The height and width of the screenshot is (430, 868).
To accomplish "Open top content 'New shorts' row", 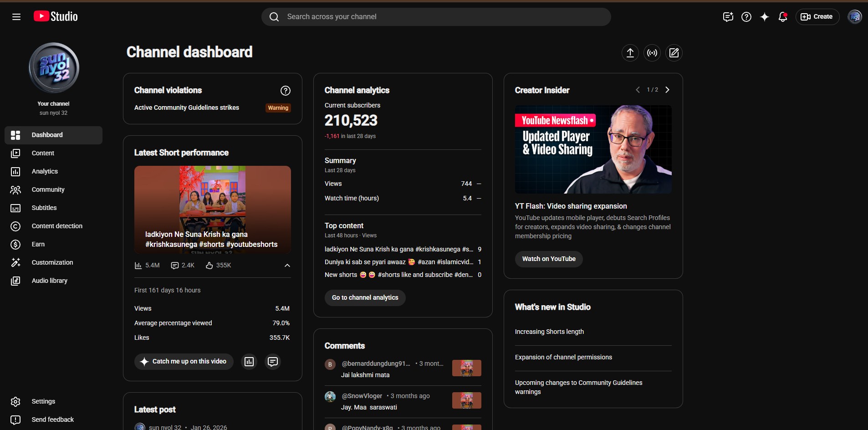I will 403,275.
